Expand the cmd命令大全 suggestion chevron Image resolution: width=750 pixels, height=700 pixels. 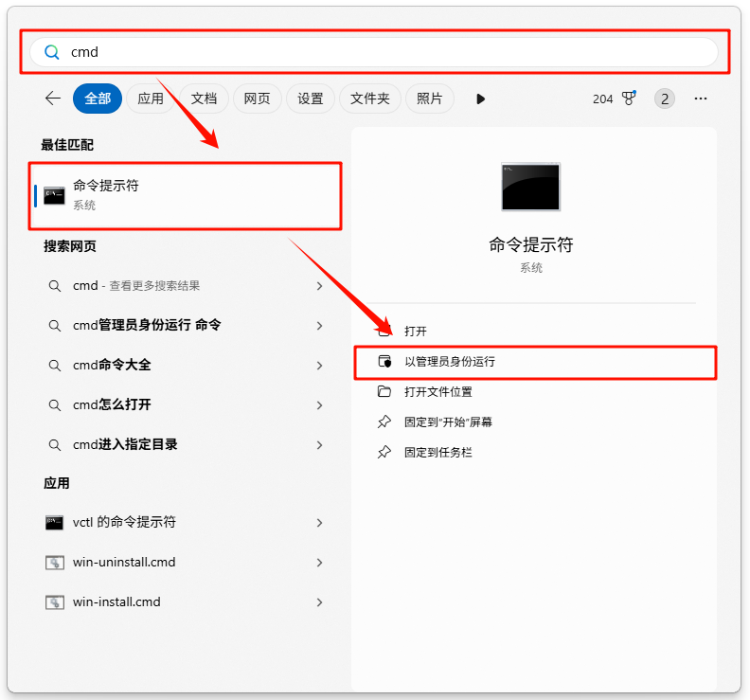pos(320,366)
